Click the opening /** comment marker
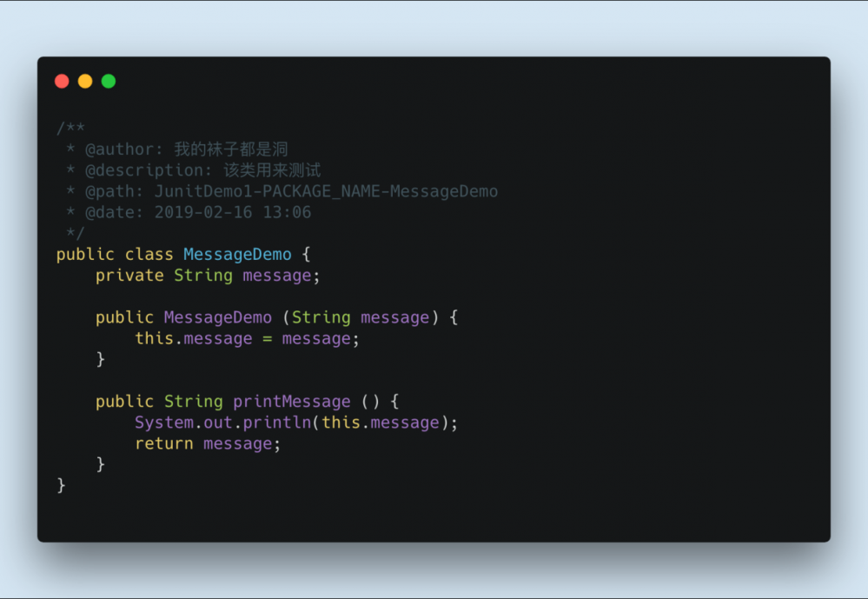This screenshot has width=868, height=599. click(70, 129)
